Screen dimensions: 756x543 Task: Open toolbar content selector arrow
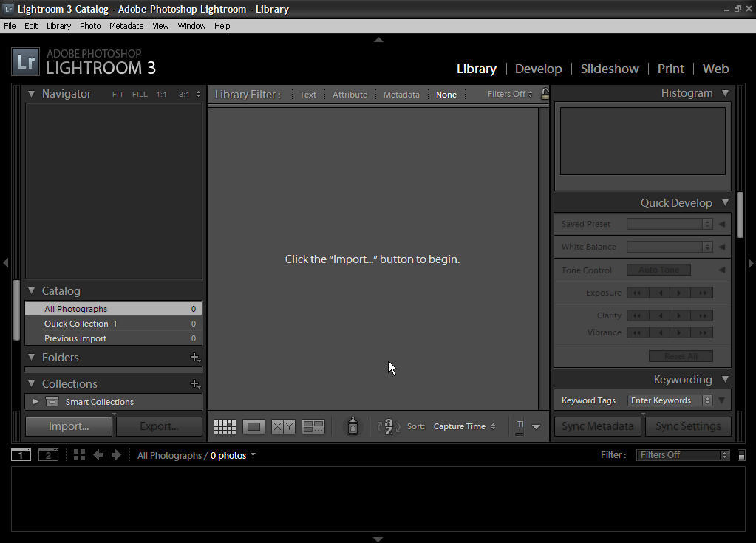point(536,426)
